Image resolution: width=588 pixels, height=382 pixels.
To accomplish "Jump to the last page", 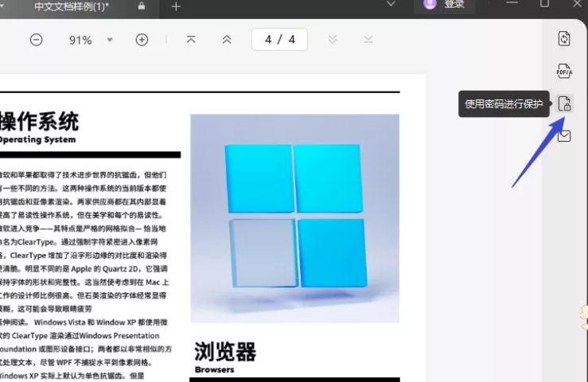I will pyautogui.click(x=368, y=40).
